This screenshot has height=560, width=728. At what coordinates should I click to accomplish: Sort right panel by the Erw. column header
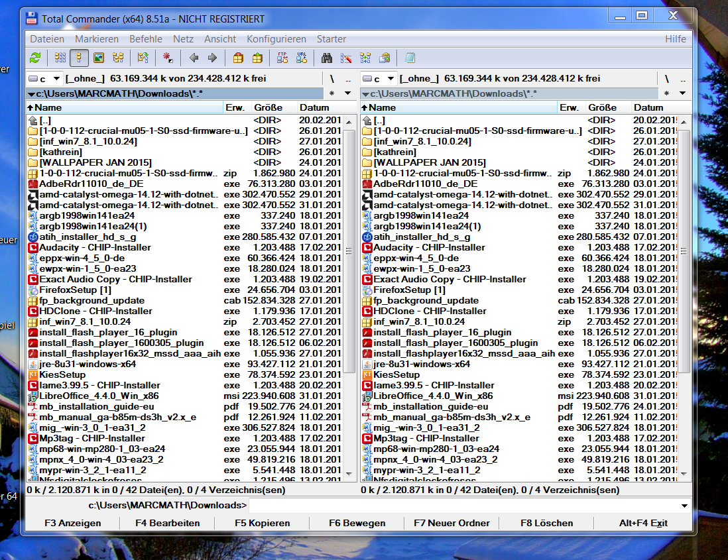571,107
